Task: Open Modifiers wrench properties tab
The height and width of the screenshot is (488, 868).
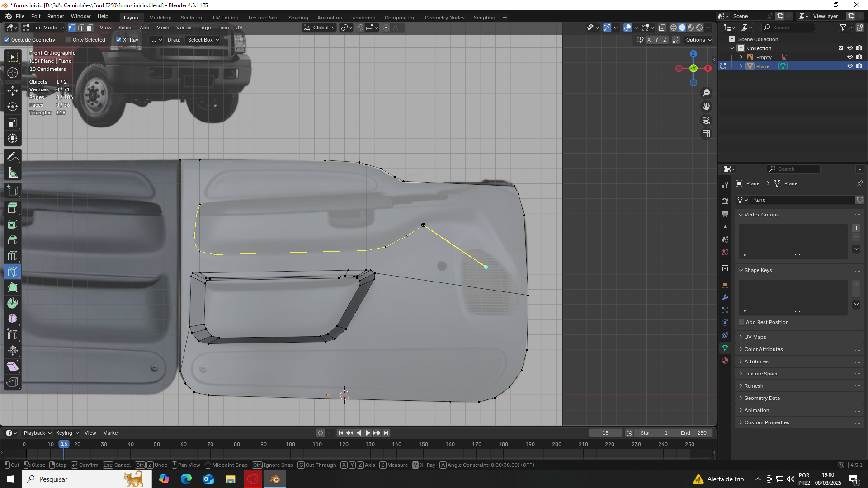Action: 725,297
